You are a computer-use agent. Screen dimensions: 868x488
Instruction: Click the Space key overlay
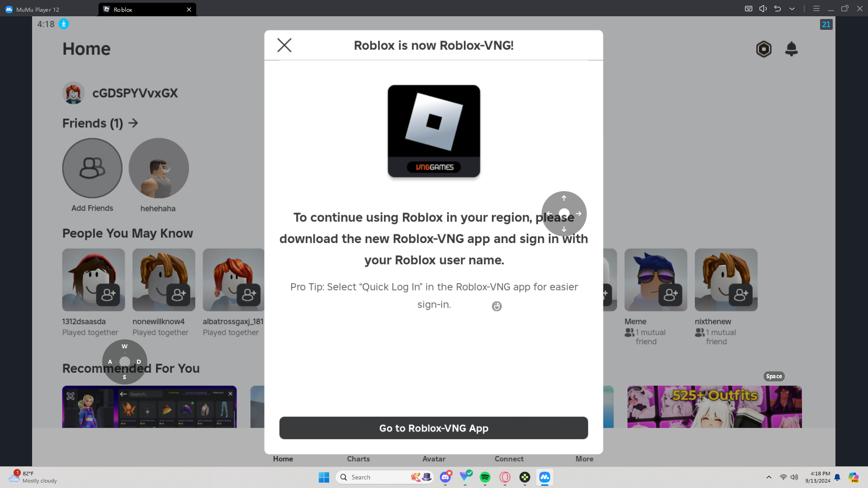click(774, 376)
